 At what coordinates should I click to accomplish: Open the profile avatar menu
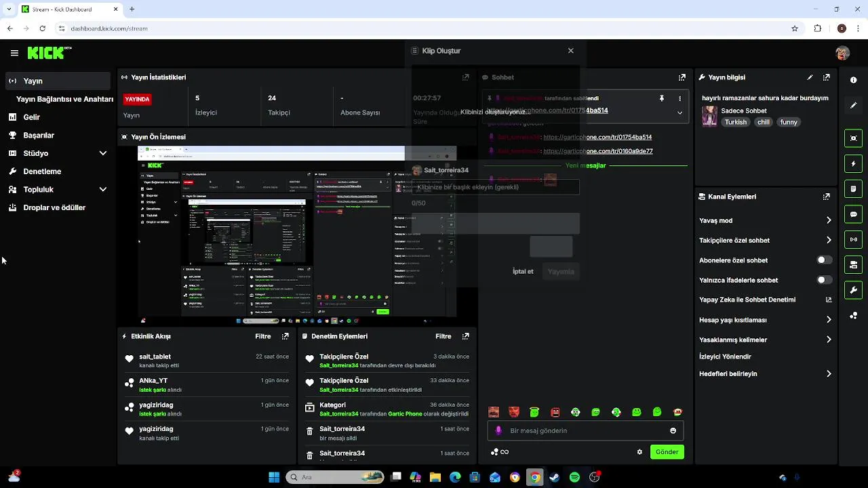click(842, 53)
